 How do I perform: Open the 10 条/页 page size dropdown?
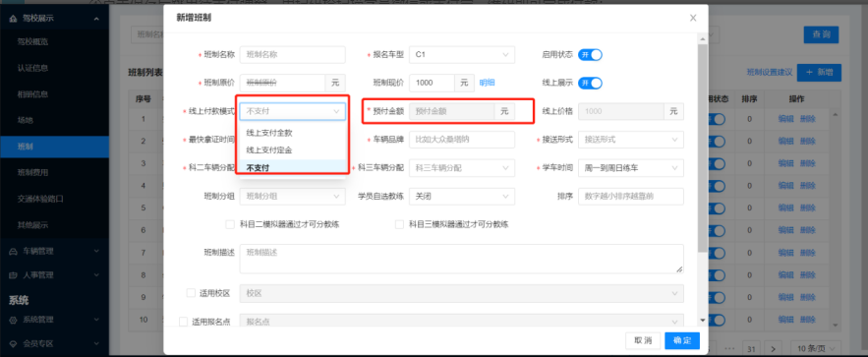[x=816, y=349]
